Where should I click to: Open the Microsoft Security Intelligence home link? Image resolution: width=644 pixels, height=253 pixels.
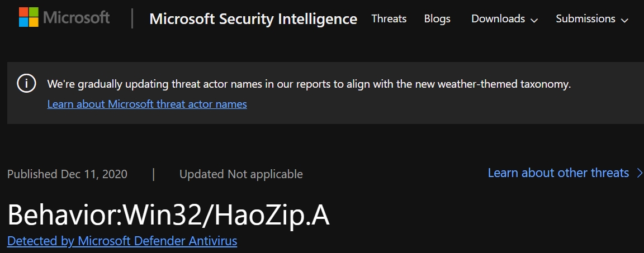click(x=253, y=19)
